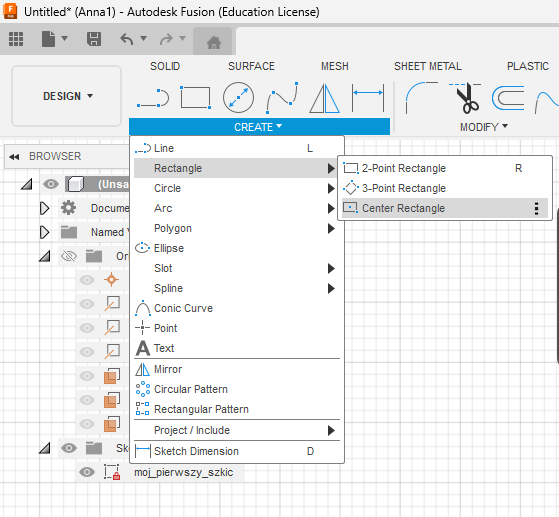Open the Data Panel grid icon
This screenshot has height=517, width=559.
(x=16, y=39)
